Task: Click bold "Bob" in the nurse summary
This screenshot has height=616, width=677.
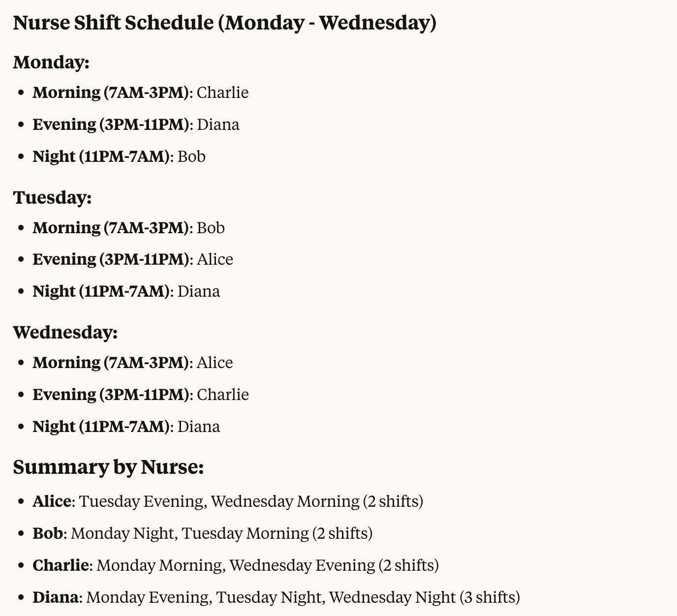Action: tap(48, 533)
